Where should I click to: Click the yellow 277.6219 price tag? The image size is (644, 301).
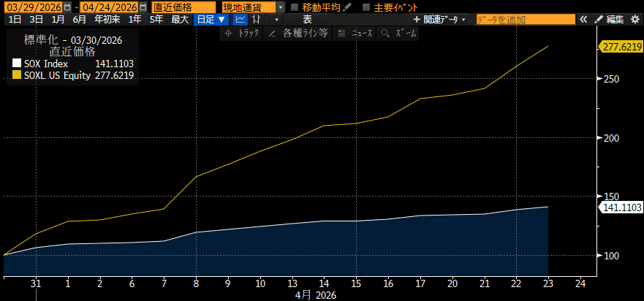click(621, 47)
